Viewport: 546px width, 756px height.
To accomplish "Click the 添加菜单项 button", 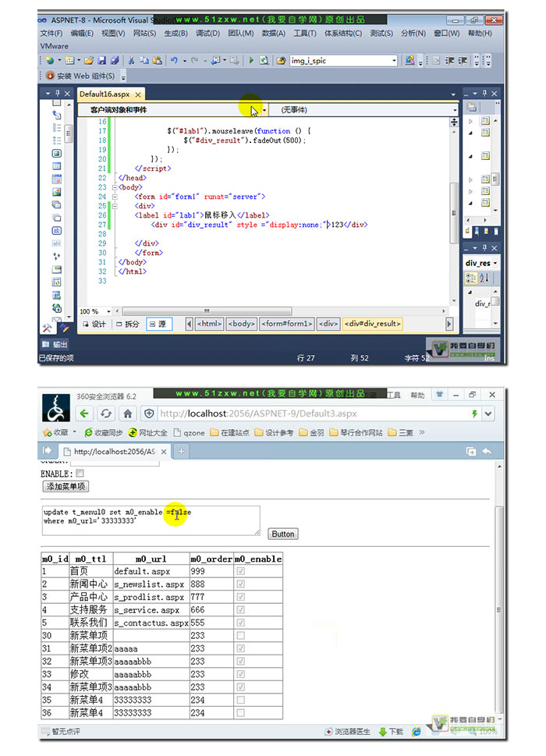I will [x=66, y=487].
